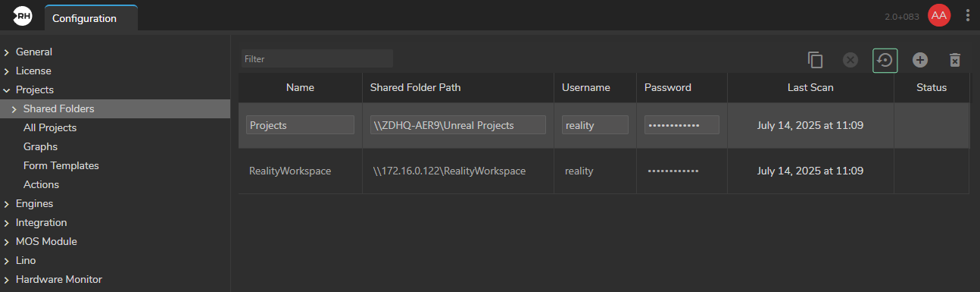
Task: Click the cancel X circle icon
Action: coord(850,60)
